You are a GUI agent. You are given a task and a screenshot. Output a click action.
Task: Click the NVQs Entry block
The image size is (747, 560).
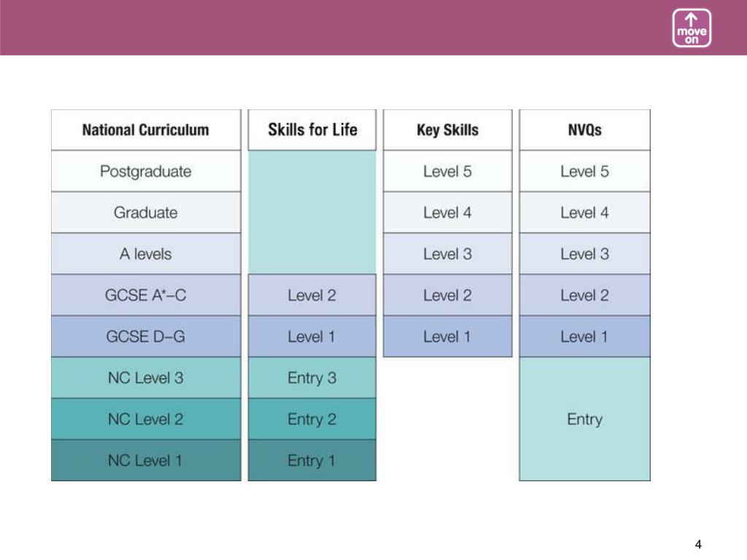tap(584, 419)
